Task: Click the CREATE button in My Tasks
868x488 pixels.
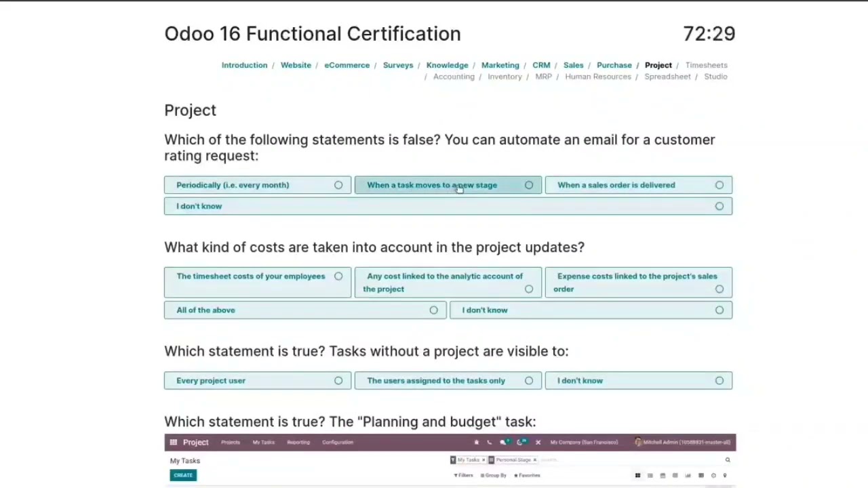Action: [183, 475]
